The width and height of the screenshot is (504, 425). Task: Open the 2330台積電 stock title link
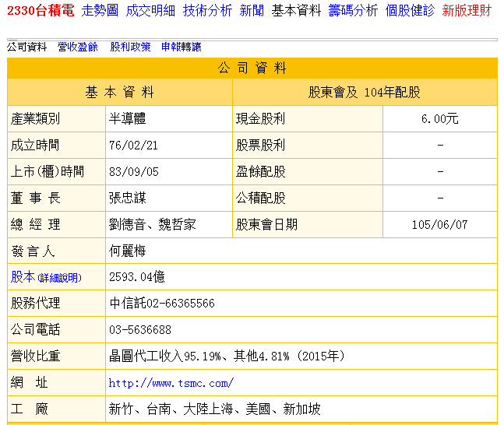41,11
